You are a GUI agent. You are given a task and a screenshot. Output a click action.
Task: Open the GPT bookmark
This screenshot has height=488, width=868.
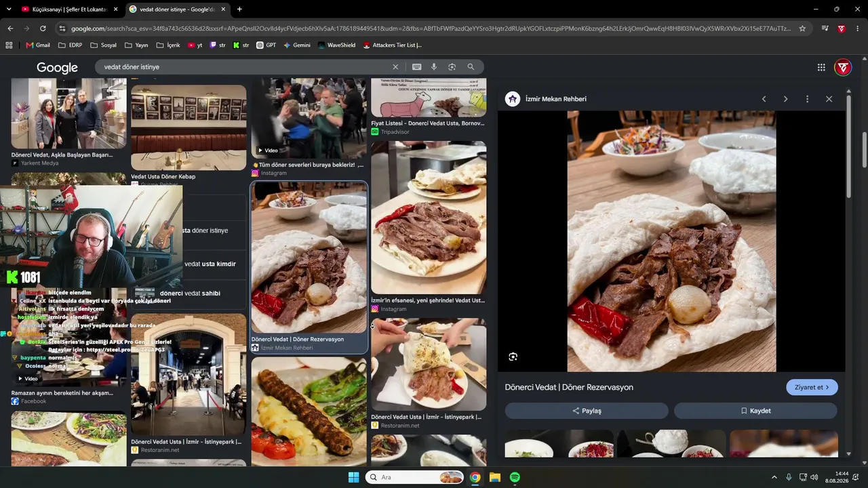coord(266,45)
